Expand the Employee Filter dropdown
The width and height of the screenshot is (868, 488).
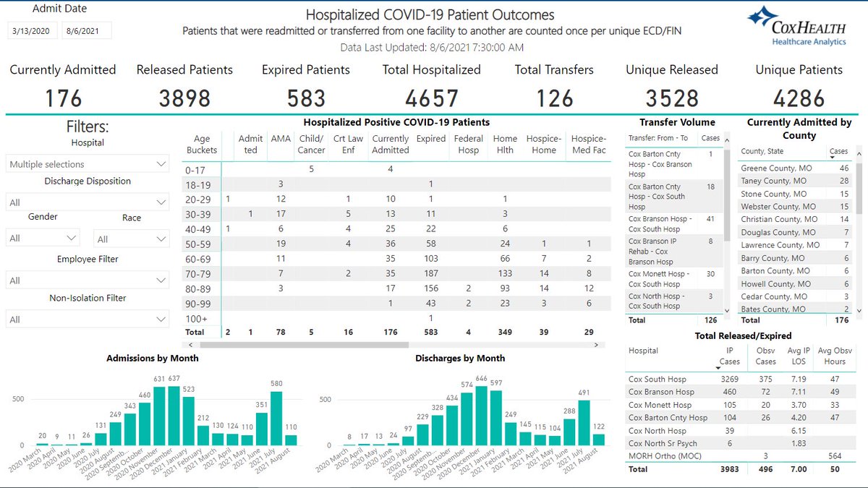(x=88, y=281)
